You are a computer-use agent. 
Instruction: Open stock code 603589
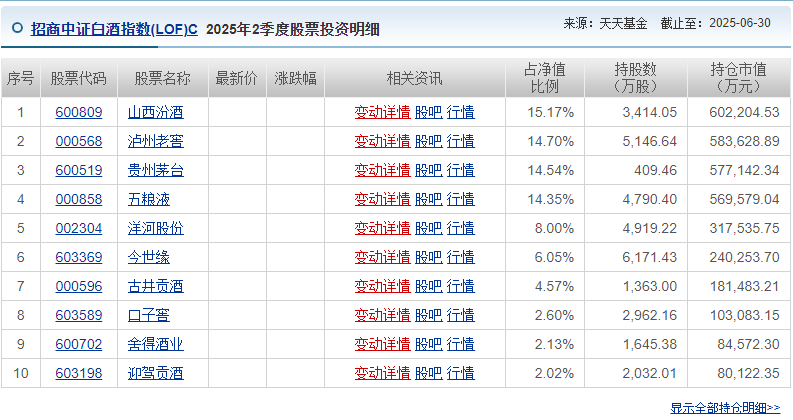click(79, 315)
